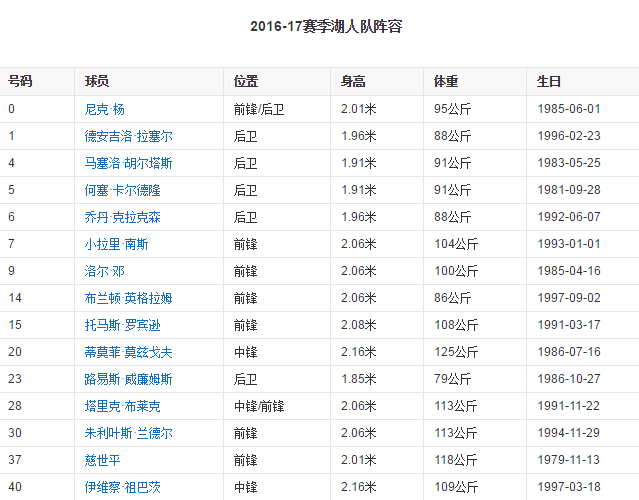Screen dimensions: 639x500
Task: Select birthday 1994-11-29
Action: pos(569,432)
